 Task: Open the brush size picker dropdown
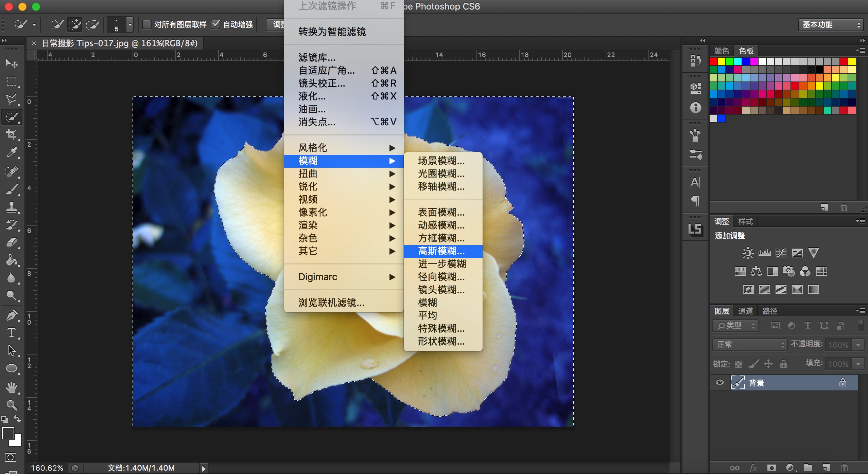click(130, 24)
